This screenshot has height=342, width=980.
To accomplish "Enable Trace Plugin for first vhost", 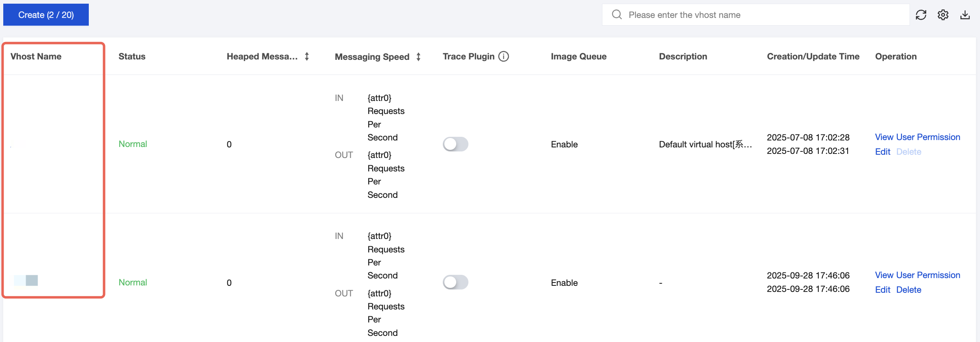I will tap(455, 144).
